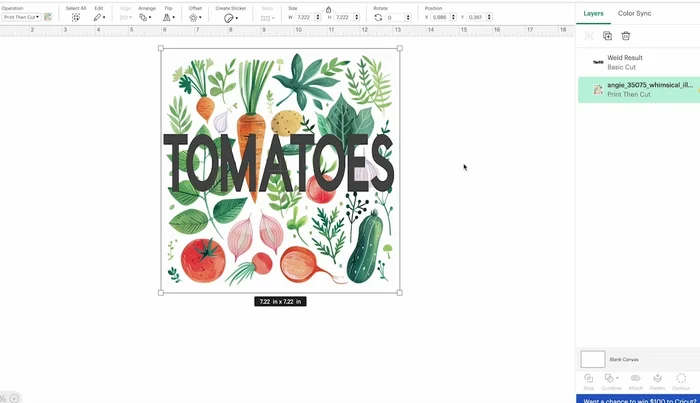The width and height of the screenshot is (700, 403).
Task: Expand the Create Sticker dropdown arrow
Action: coord(237,18)
